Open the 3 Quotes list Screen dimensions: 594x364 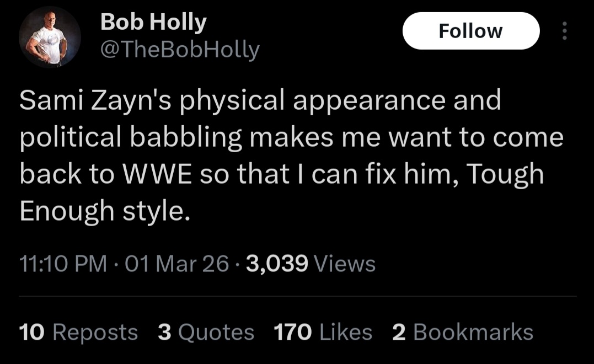pos(205,332)
